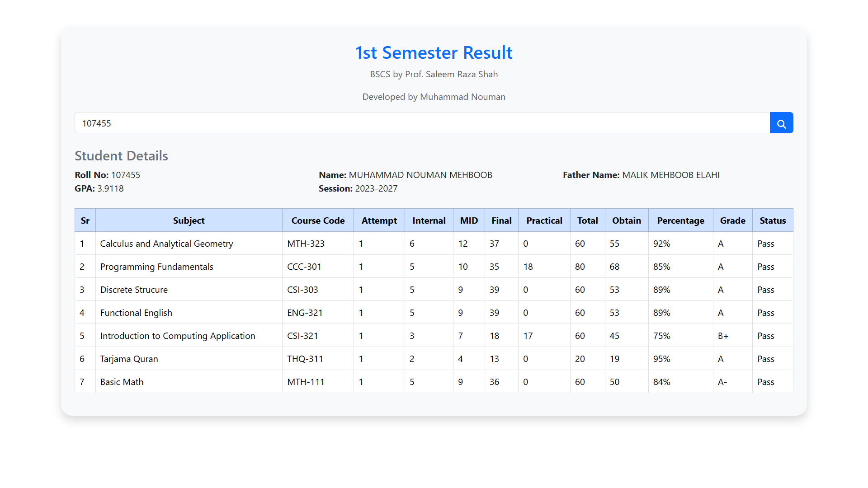Click course code CSI-303
Image resolution: width=868 pixels, height=488 pixels.
pyautogui.click(x=302, y=290)
